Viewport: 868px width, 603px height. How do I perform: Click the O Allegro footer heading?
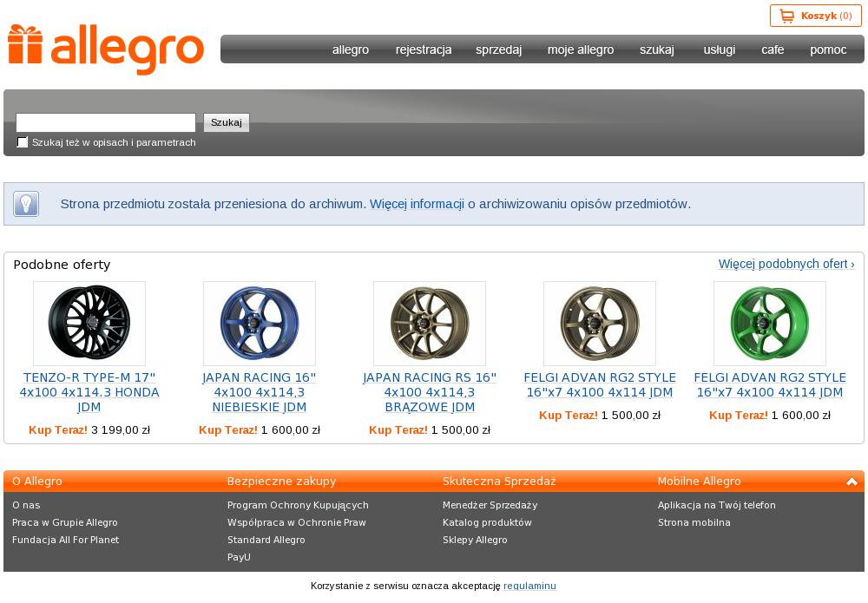coord(37,482)
